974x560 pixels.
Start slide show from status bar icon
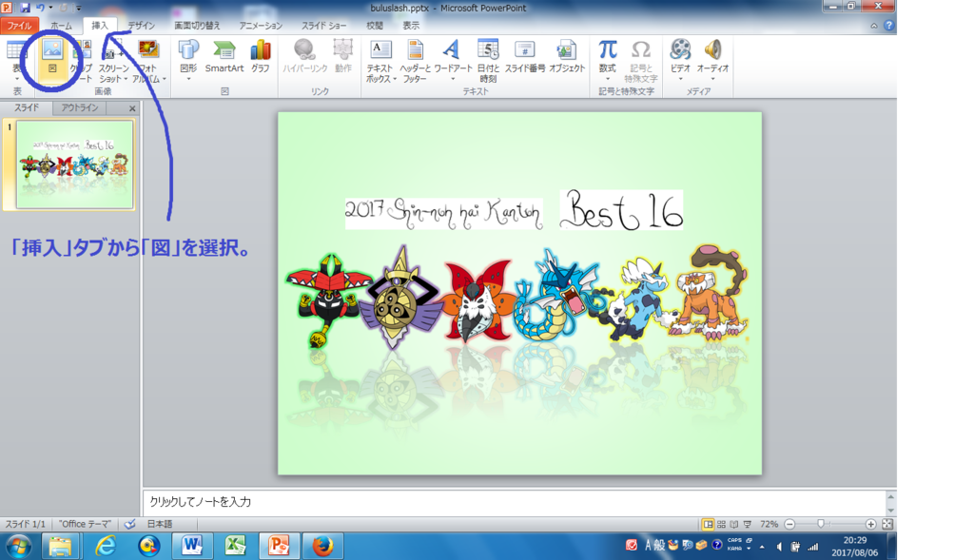click(748, 525)
